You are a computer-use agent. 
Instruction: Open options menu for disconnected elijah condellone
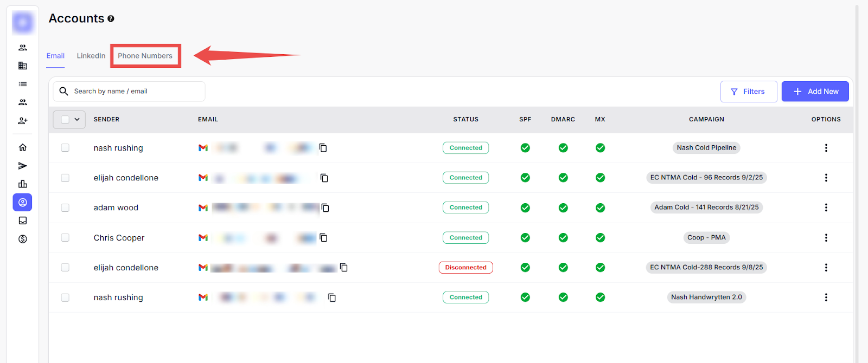pyautogui.click(x=826, y=268)
